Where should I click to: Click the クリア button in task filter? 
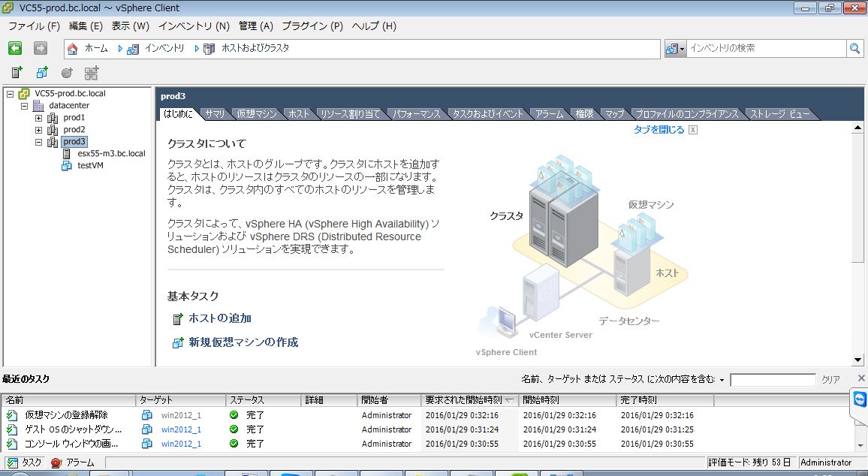pos(830,380)
